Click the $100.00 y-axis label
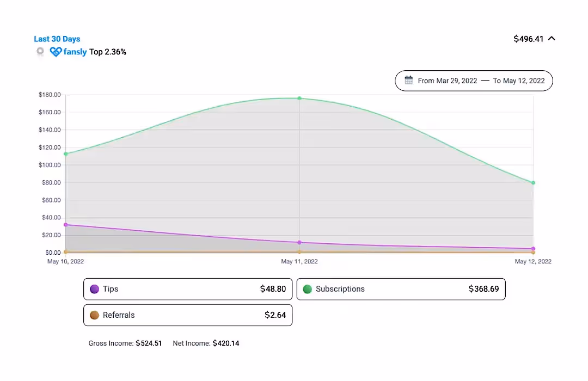 pos(50,165)
